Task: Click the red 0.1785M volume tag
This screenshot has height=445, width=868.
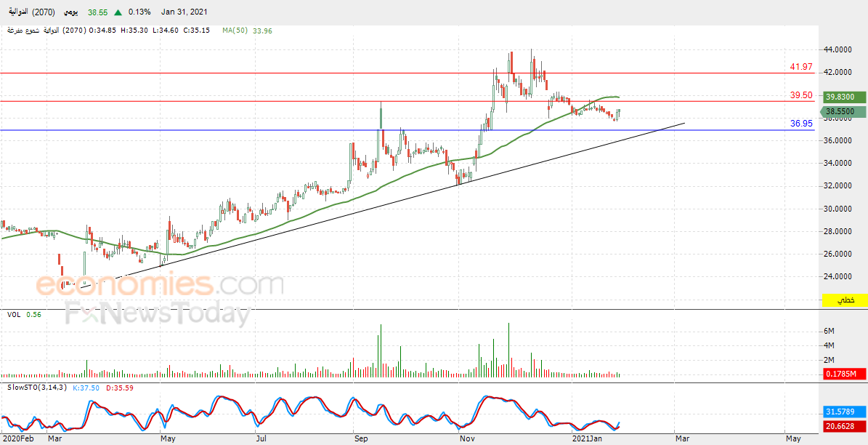Action: pos(843,374)
